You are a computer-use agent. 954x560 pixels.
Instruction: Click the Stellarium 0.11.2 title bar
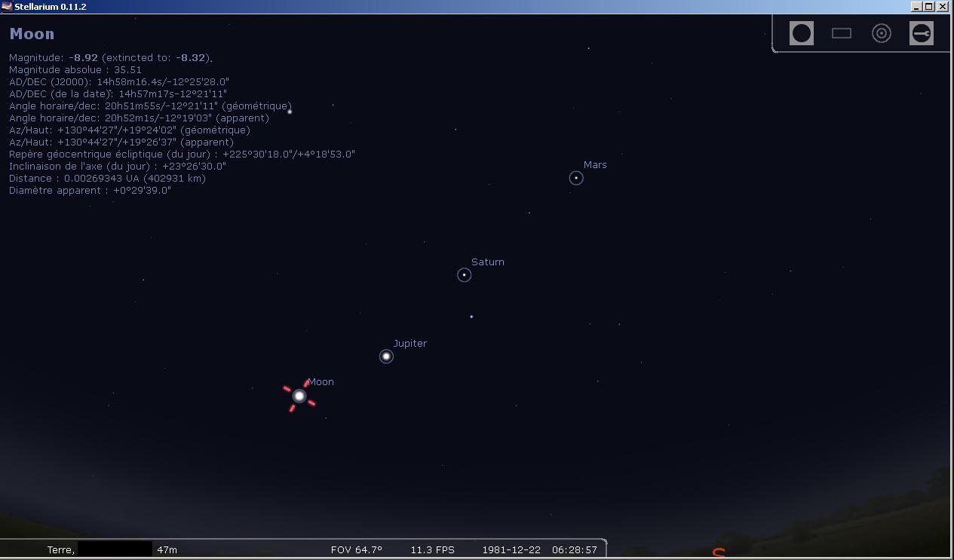[x=477, y=7]
